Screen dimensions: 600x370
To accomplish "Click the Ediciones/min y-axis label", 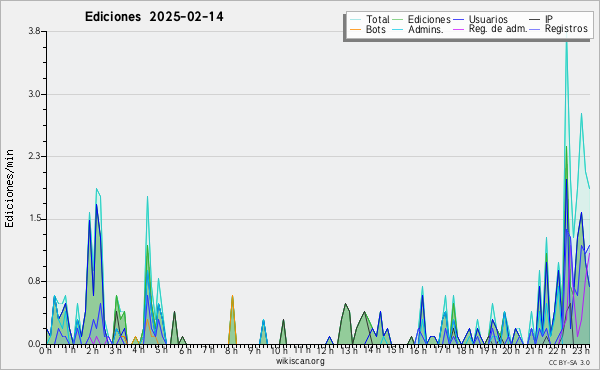I will [9, 188].
